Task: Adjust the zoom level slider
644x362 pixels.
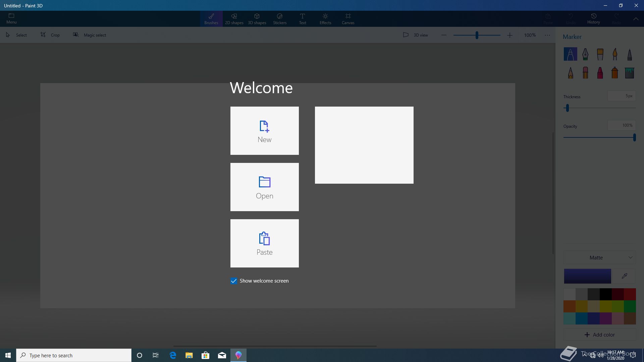Action: coord(477,35)
